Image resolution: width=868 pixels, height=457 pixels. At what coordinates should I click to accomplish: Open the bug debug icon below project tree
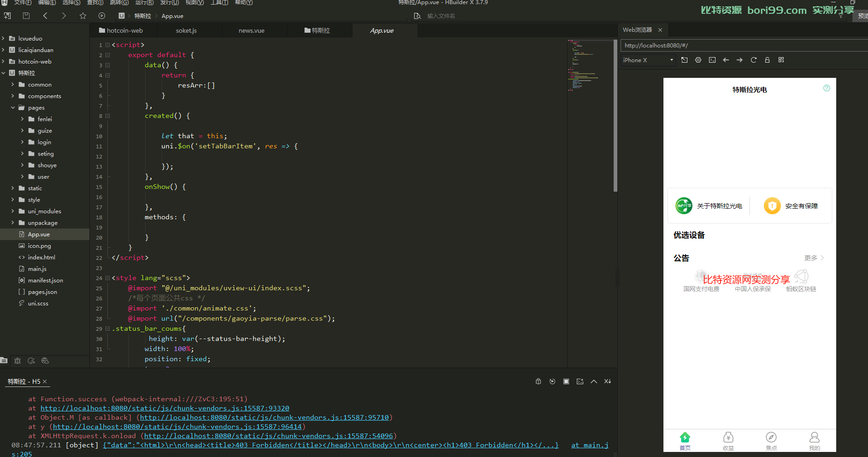pyautogui.click(x=18, y=361)
